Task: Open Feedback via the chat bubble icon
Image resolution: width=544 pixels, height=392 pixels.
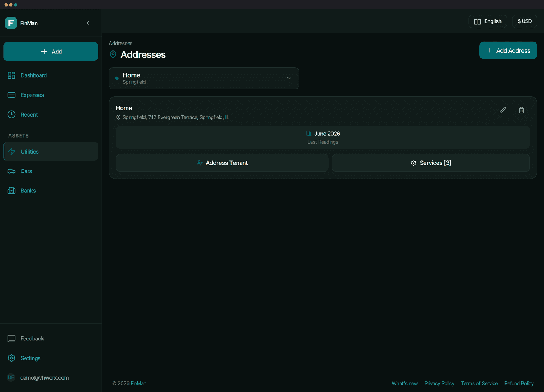Action: (11, 339)
